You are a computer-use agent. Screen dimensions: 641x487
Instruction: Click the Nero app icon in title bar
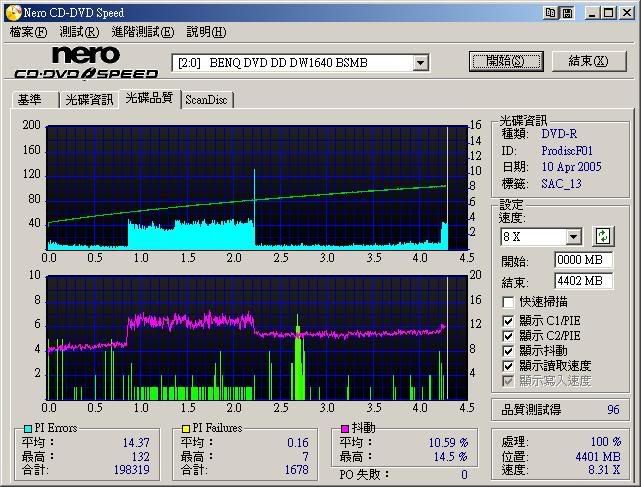point(12,12)
